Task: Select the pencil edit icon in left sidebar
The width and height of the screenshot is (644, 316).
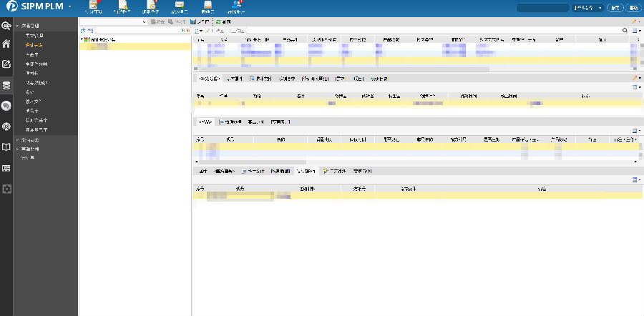Action: [x=6, y=64]
